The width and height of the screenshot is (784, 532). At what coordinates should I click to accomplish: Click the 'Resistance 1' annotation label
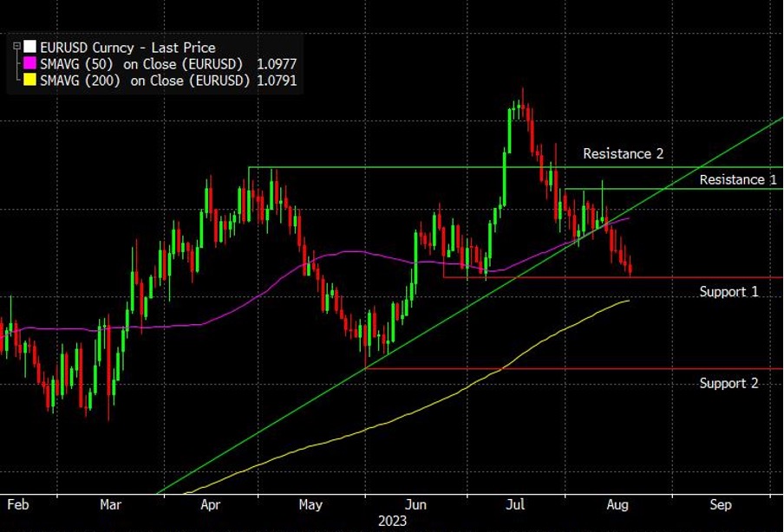[738, 180]
